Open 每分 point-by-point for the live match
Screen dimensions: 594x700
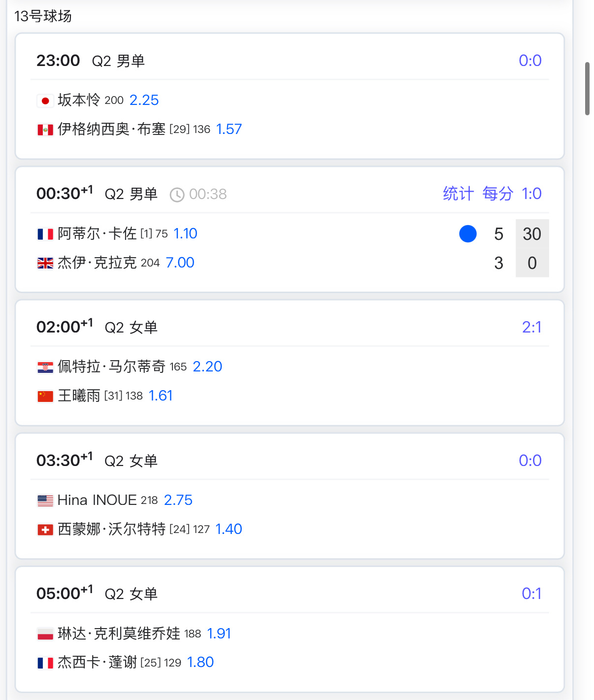[x=498, y=194]
